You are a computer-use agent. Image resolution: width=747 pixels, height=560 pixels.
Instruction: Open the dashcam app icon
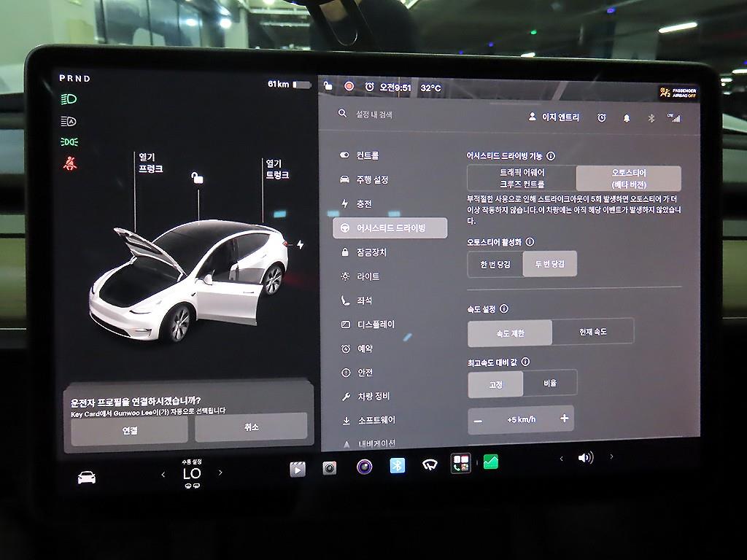click(329, 468)
